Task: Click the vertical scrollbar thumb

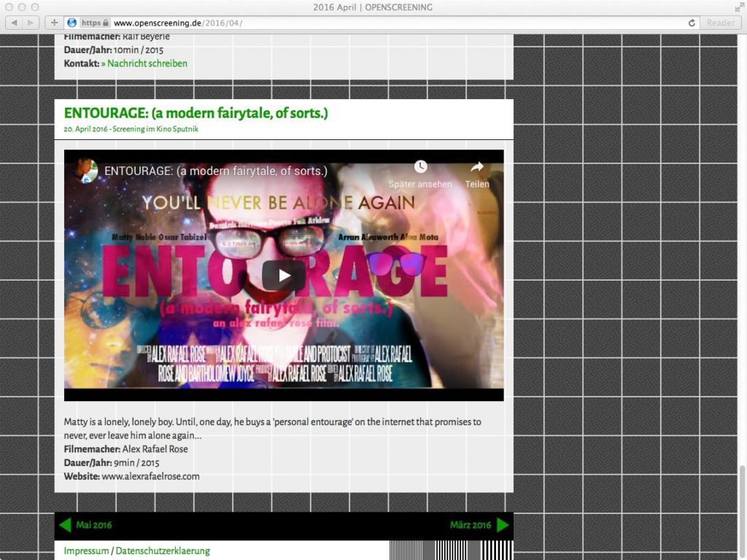Action: coord(742,512)
